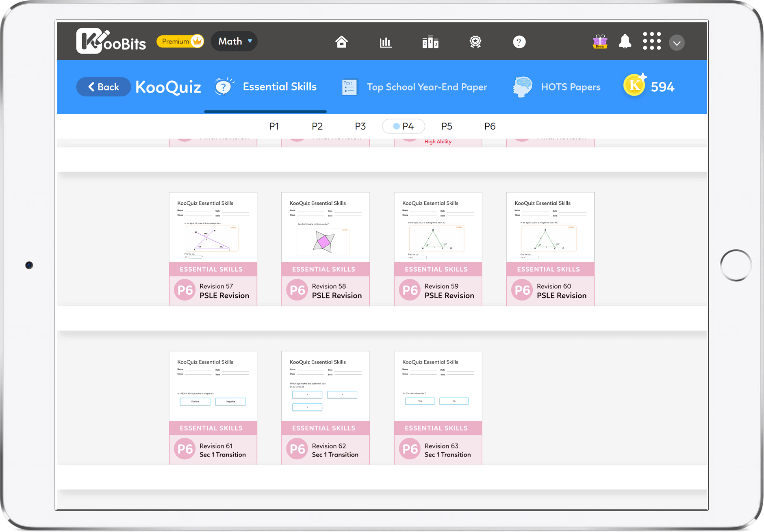Open notifications via the bell icon
764x532 pixels.
tap(625, 41)
